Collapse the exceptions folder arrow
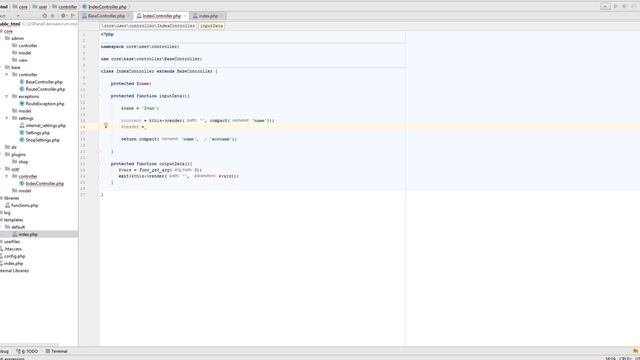Viewport: 640px width, 360px height. (7, 96)
